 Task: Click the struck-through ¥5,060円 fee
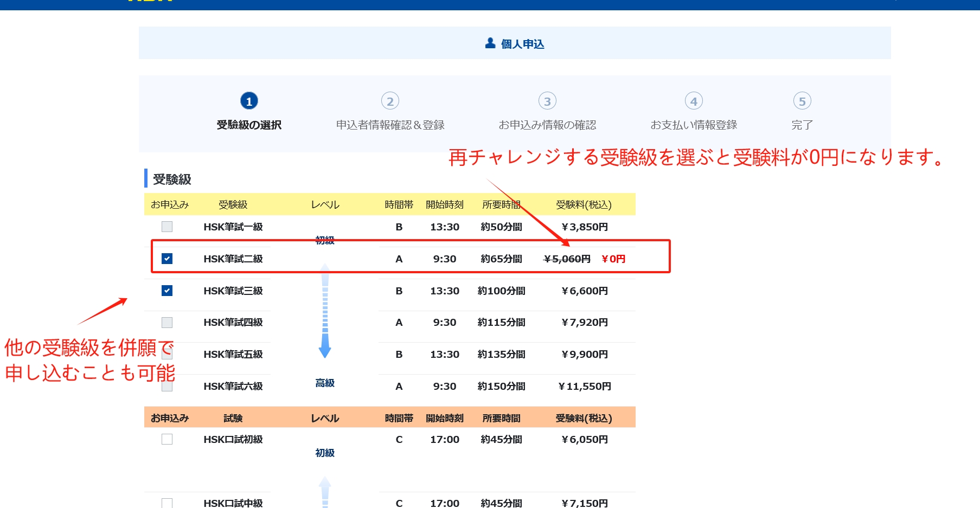click(x=567, y=259)
